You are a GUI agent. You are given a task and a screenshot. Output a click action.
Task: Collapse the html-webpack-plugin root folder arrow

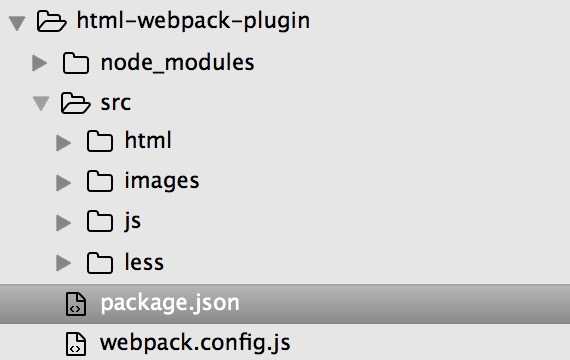(x=17, y=23)
